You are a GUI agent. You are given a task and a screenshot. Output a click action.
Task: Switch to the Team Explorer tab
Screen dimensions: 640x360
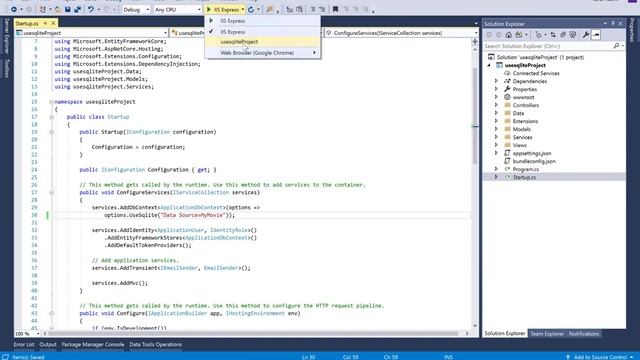pos(547,333)
